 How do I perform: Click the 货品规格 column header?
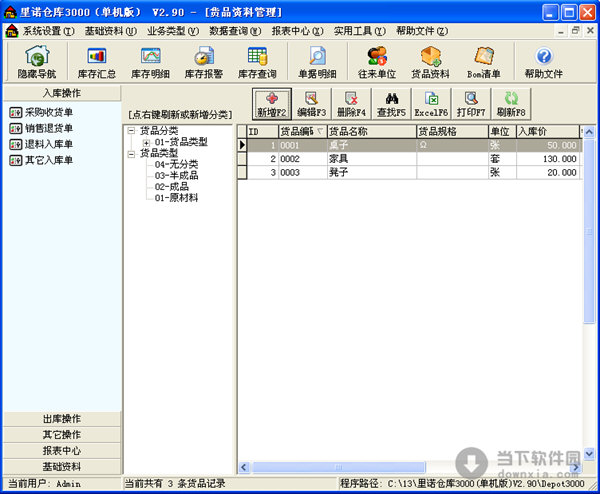tap(453, 132)
